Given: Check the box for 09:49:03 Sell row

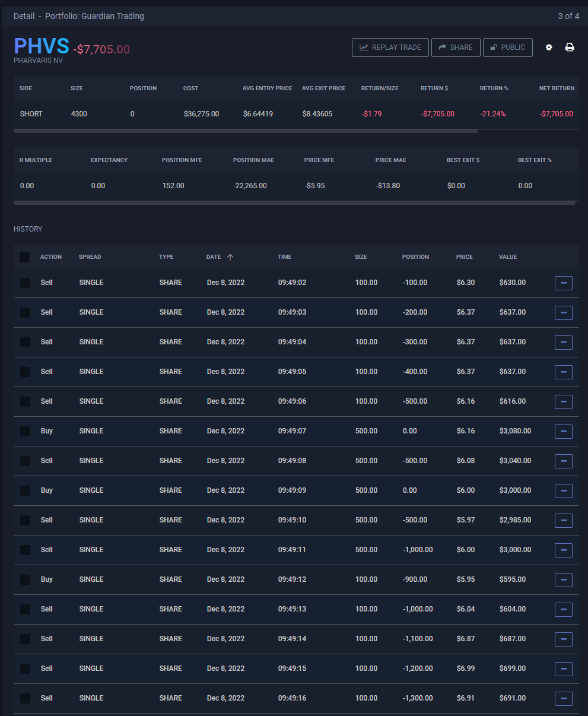Looking at the screenshot, I should pos(25,312).
